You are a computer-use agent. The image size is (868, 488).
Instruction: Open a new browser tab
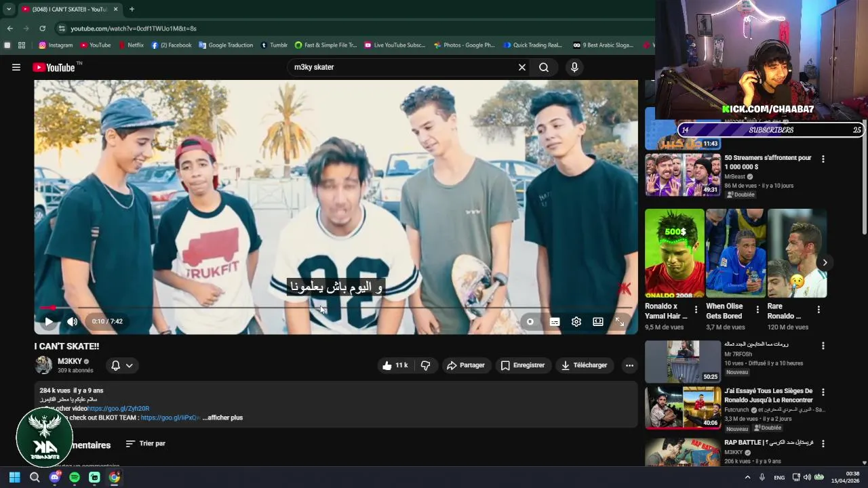132,9
